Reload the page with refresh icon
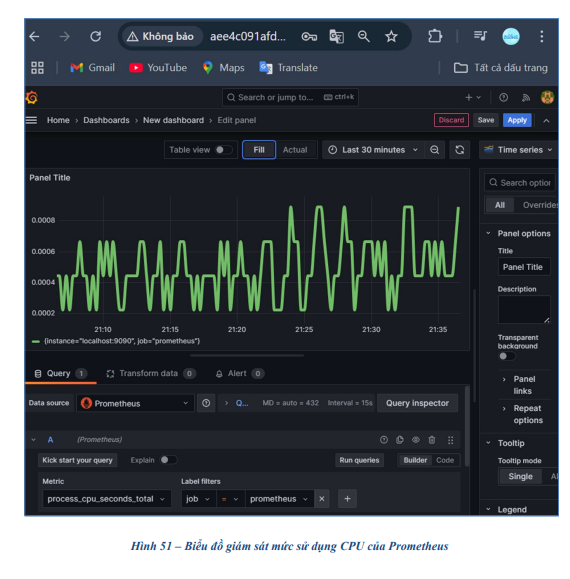The image size is (570, 579). tap(96, 36)
